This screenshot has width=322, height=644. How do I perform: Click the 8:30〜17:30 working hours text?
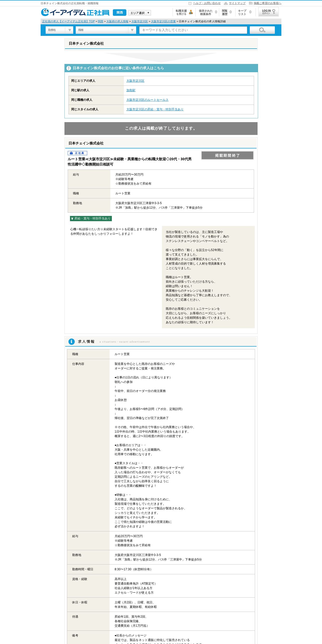[133, 569]
